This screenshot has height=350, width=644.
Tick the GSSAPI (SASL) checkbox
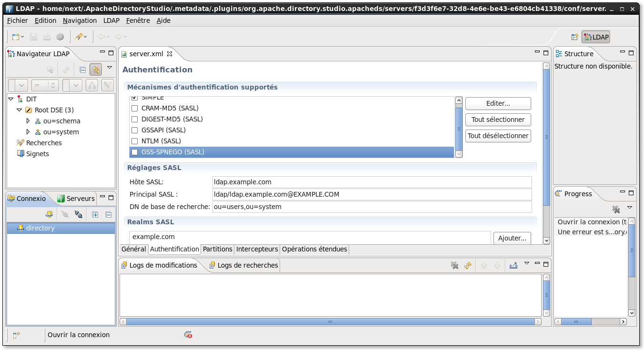click(x=134, y=130)
